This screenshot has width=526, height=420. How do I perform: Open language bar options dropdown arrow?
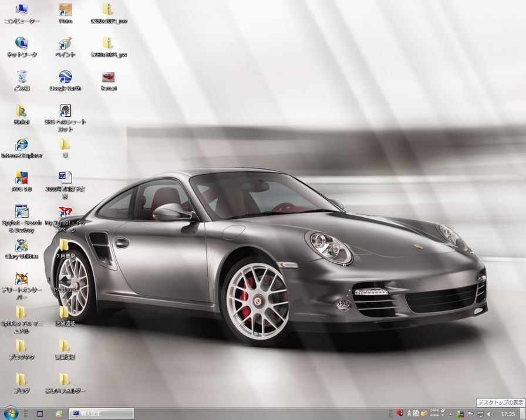point(443,415)
